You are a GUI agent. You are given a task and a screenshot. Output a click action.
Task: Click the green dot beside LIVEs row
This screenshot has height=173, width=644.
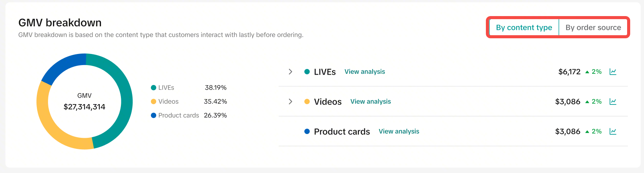pos(307,72)
